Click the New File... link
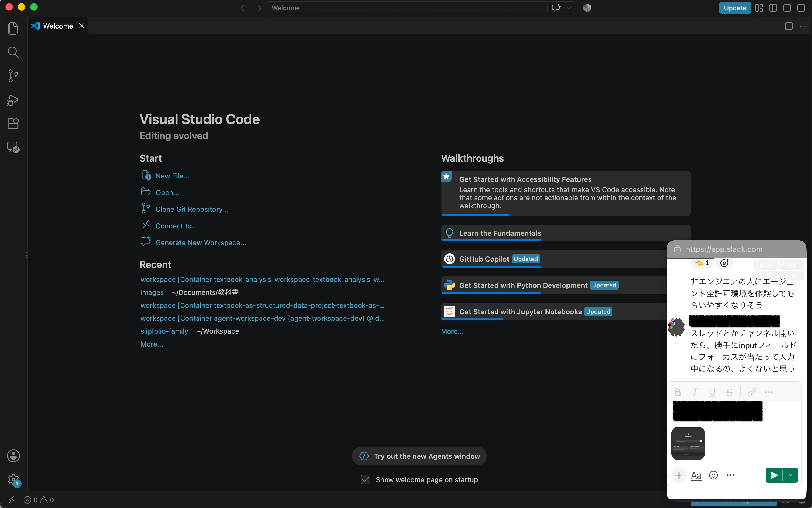 (x=172, y=176)
